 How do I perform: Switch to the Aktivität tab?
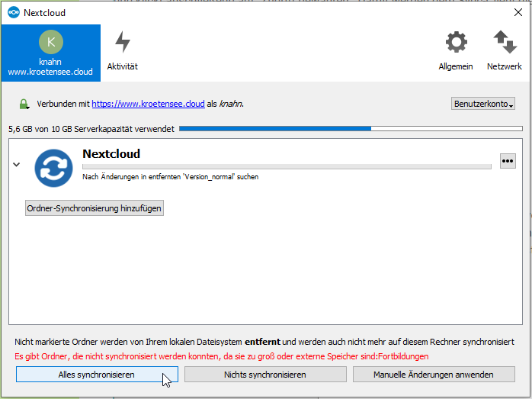(123, 53)
